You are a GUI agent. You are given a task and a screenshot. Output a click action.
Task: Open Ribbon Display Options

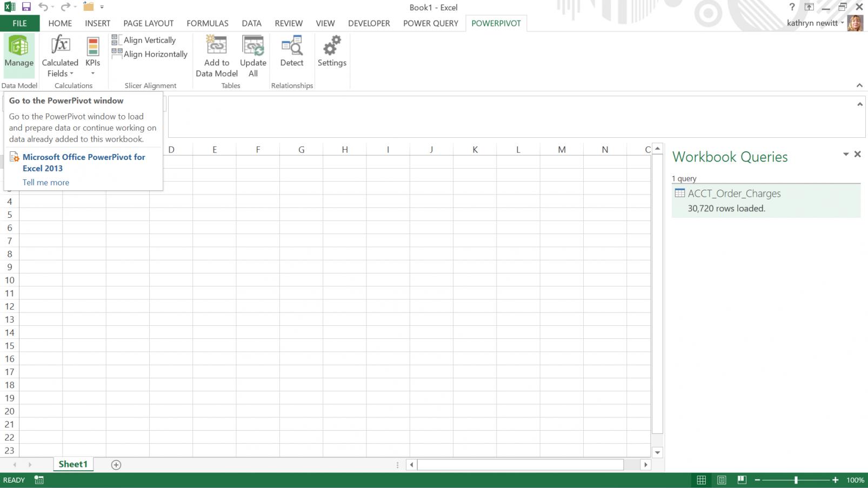click(x=809, y=7)
